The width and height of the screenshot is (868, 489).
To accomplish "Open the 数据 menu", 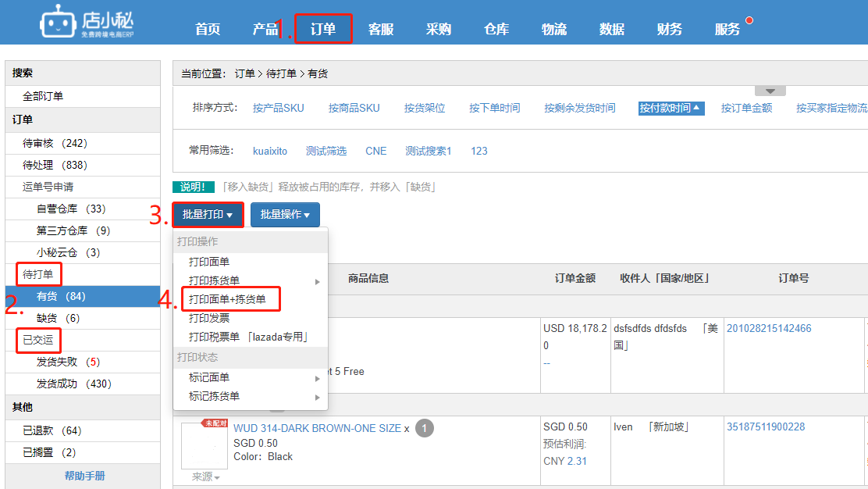I will [612, 29].
